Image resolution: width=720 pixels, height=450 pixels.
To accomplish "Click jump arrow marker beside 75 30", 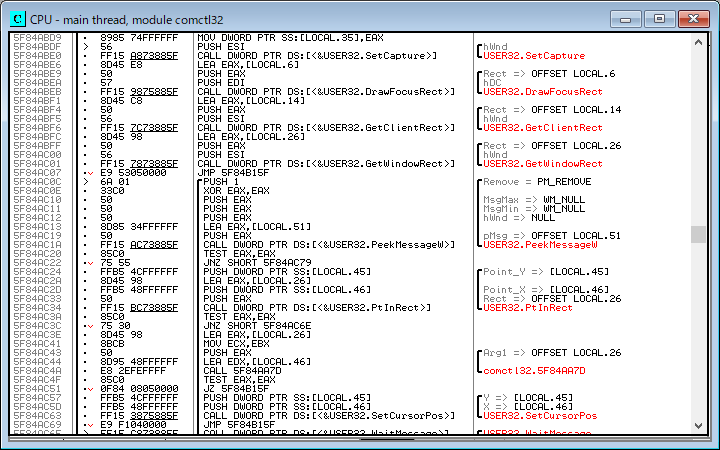I will click(x=88, y=326).
